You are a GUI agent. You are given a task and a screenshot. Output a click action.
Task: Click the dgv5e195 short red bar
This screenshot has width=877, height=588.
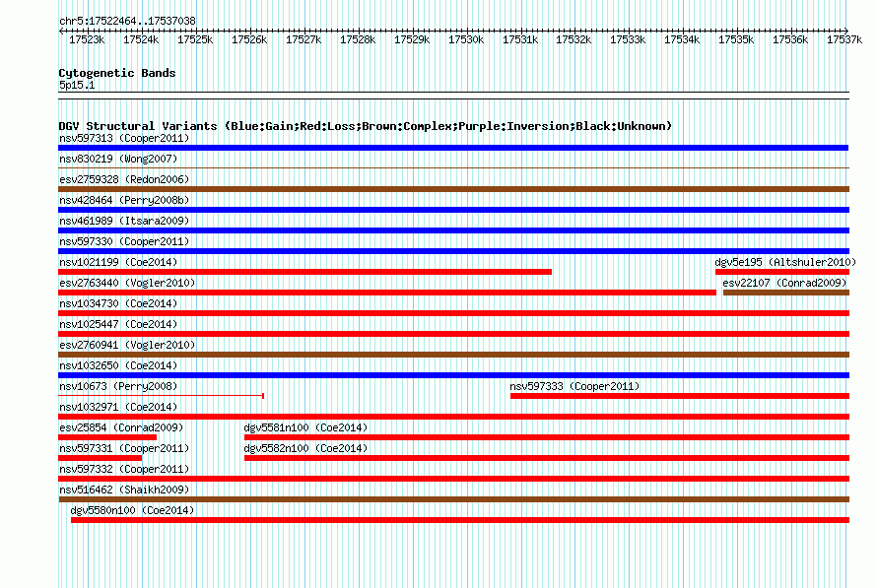click(x=782, y=272)
